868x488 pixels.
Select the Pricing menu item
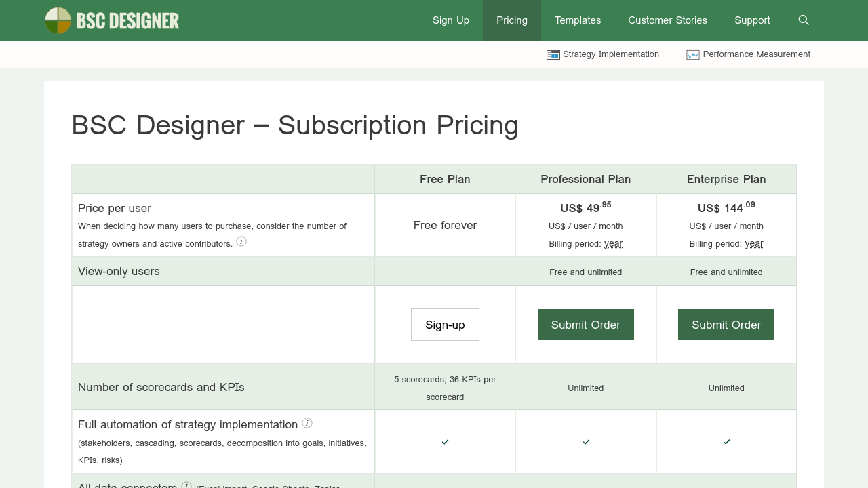coord(512,20)
